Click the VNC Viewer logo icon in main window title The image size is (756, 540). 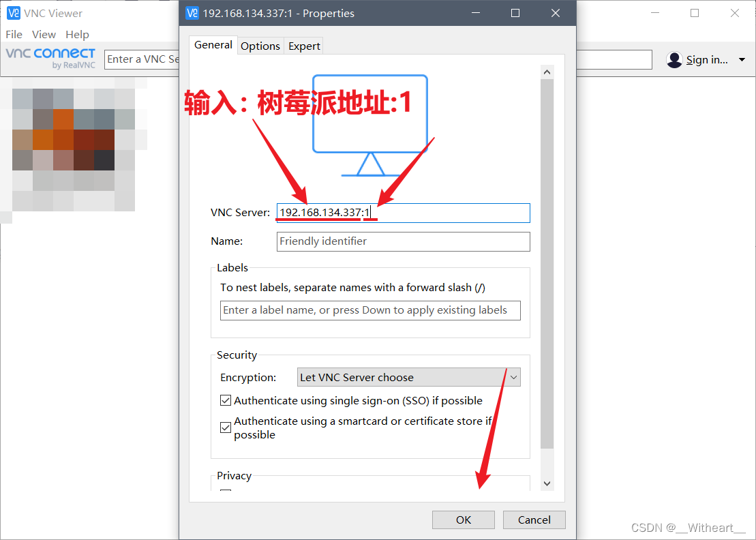14,13
